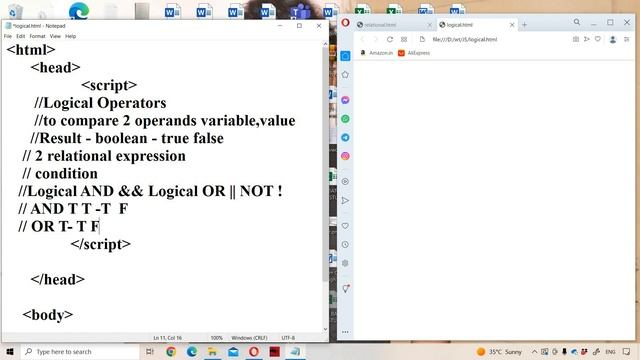640x360 pixels.
Task: Open the Player icon in Opera sidebar
Action: click(x=345, y=181)
